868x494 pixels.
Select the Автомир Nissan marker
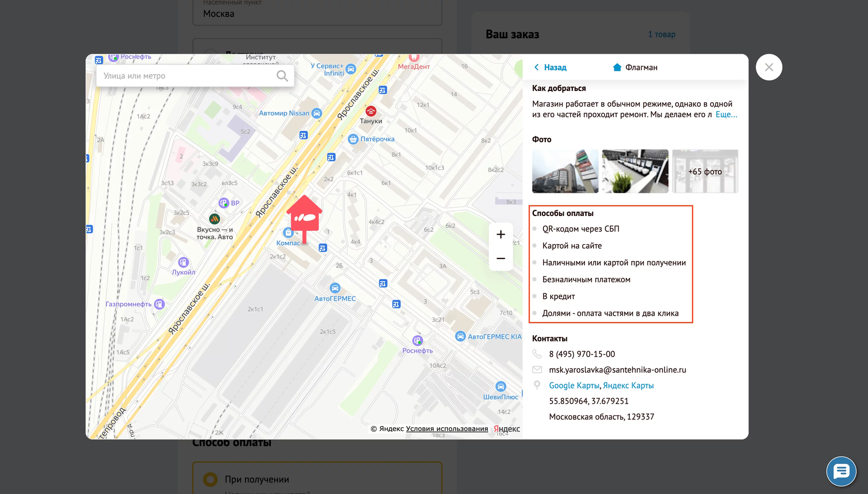[x=317, y=113]
